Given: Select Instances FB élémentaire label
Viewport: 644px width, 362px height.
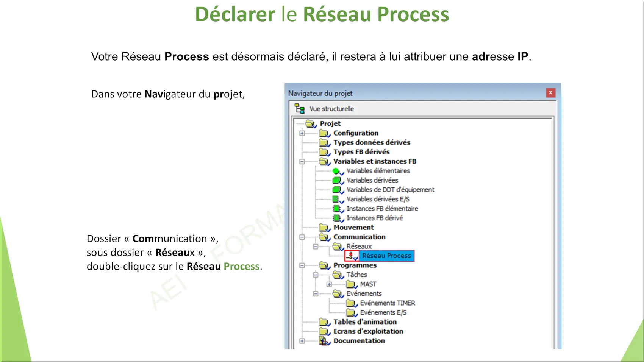Looking at the screenshot, I should 382,209.
